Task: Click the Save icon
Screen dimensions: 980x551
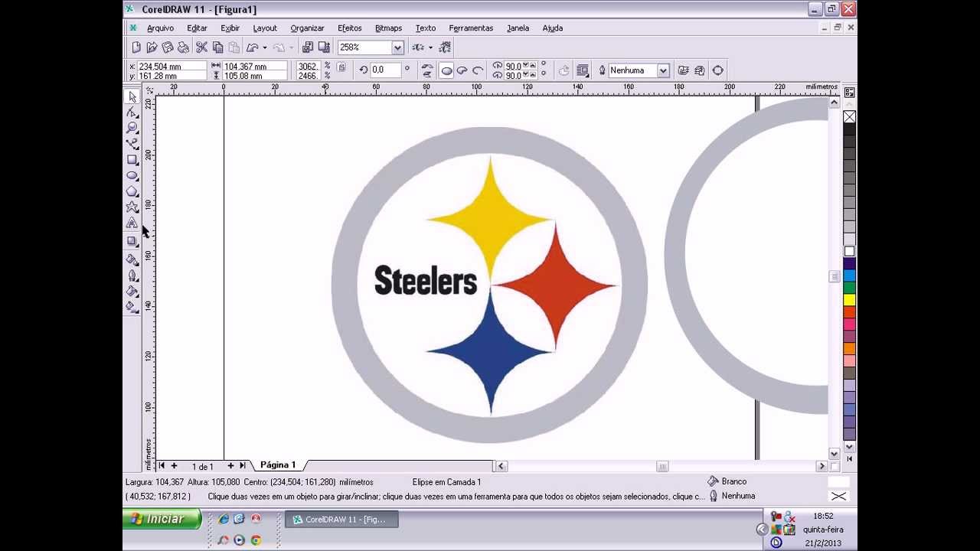Action: (x=168, y=47)
